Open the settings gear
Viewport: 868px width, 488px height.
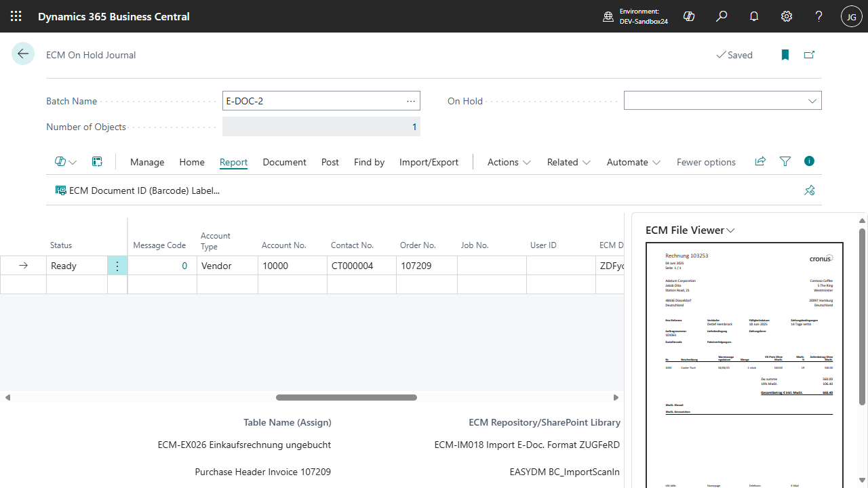pyautogui.click(x=787, y=16)
